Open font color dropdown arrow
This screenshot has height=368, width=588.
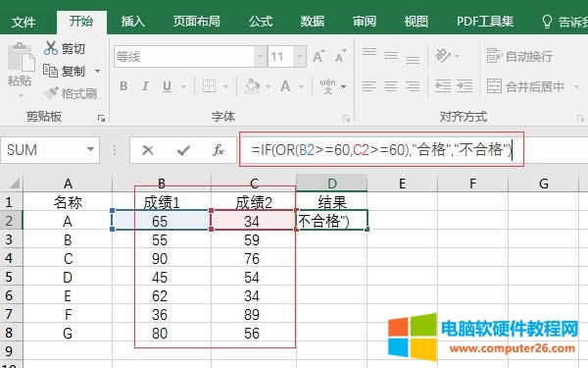coord(302,86)
